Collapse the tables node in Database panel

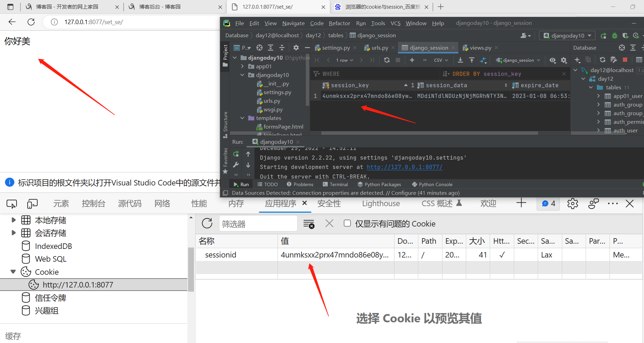(x=591, y=87)
